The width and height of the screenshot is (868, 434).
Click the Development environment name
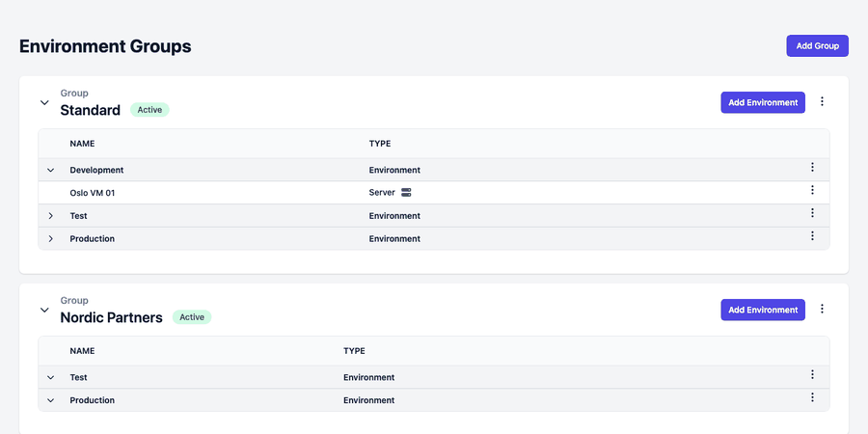pos(96,170)
